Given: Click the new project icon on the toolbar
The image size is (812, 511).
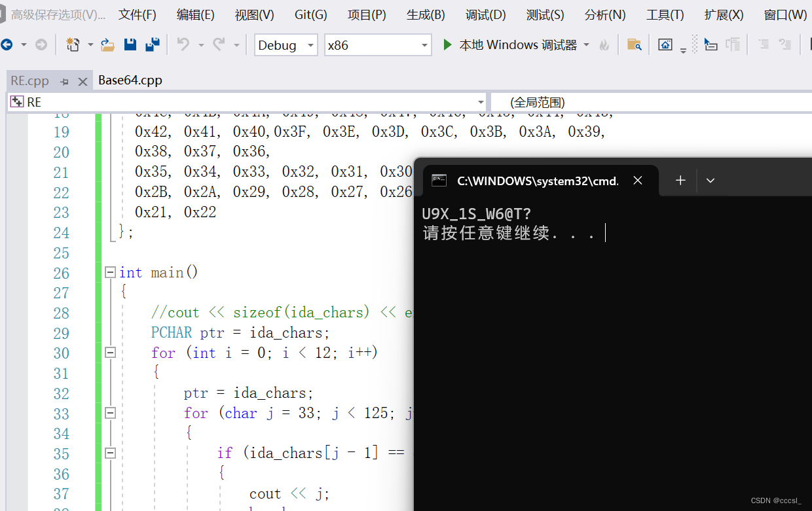Looking at the screenshot, I should [74, 44].
